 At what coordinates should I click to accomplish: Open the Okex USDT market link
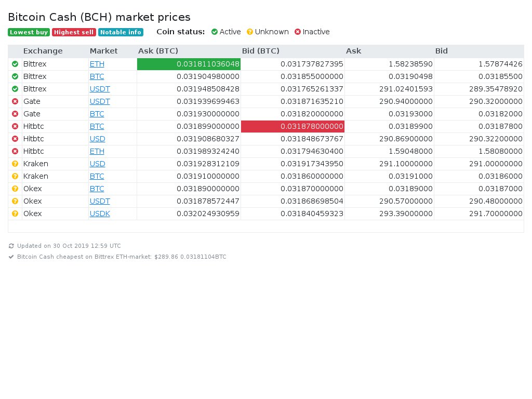(x=100, y=201)
